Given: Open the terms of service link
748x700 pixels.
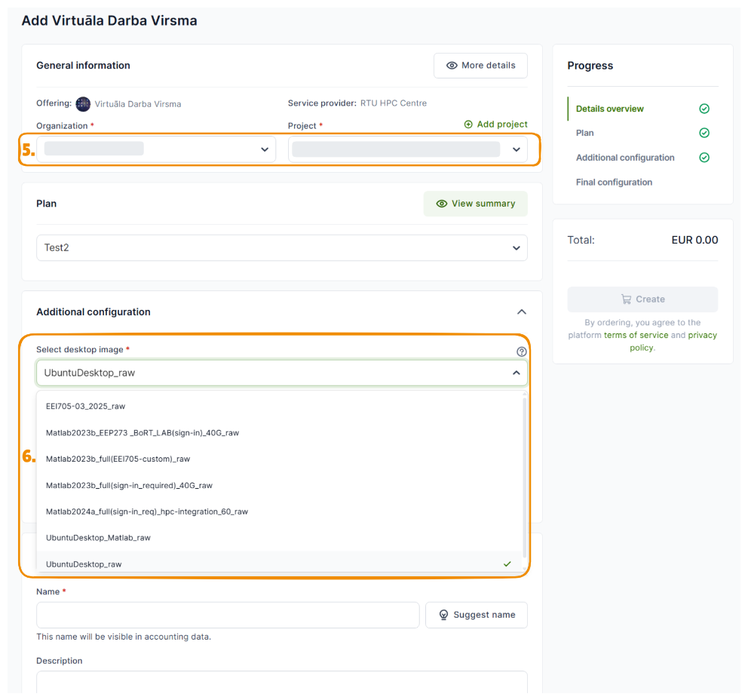Looking at the screenshot, I should 636,335.
